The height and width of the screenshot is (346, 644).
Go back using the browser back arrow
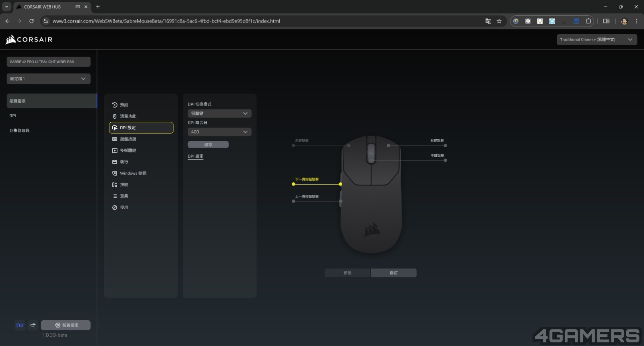click(x=7, y=21)
